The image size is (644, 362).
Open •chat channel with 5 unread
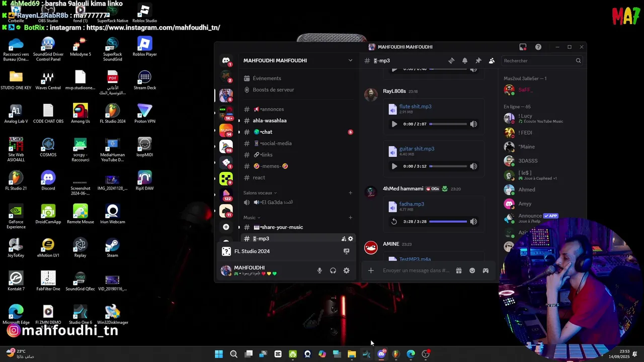pos(298,132)
